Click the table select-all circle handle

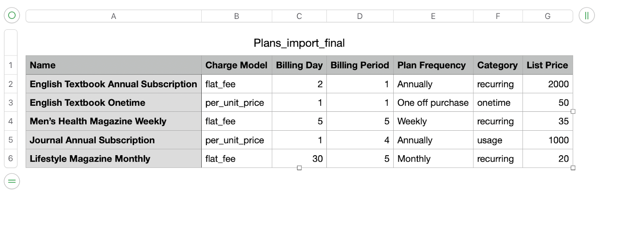point(12,16)
